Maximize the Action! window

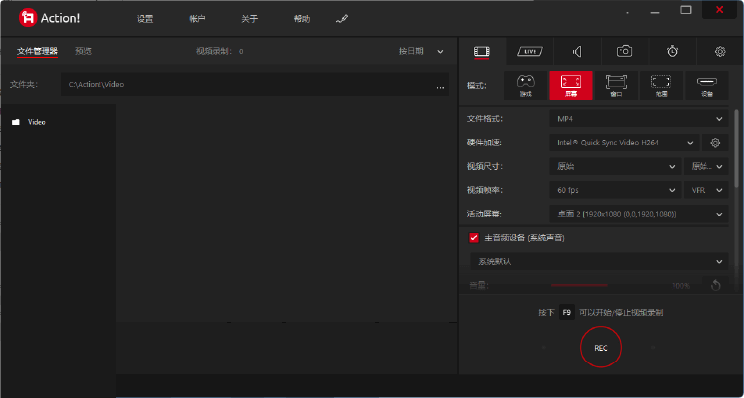686,9
